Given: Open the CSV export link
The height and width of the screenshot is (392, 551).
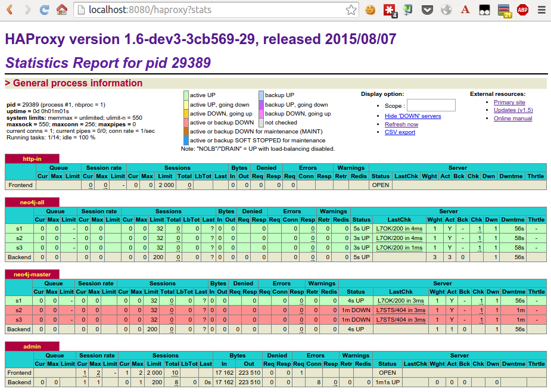Looking at the screenshot, I should [400, 132].
